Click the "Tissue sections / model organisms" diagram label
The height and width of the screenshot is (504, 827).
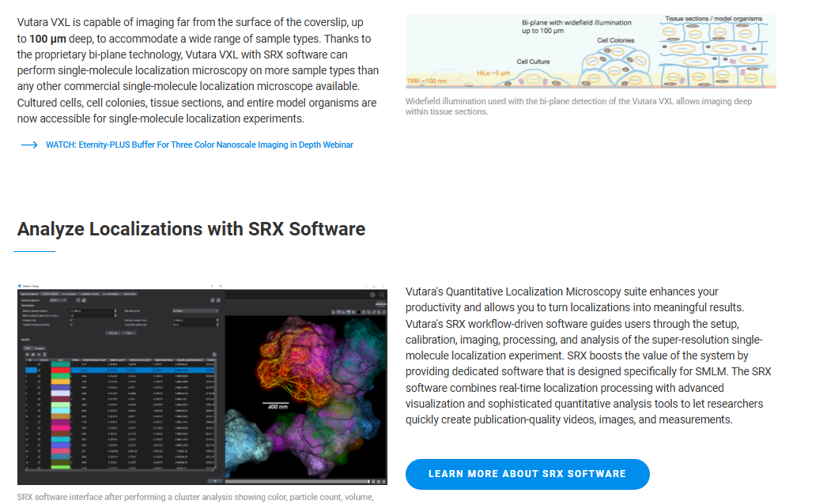[x=714, y=19]
